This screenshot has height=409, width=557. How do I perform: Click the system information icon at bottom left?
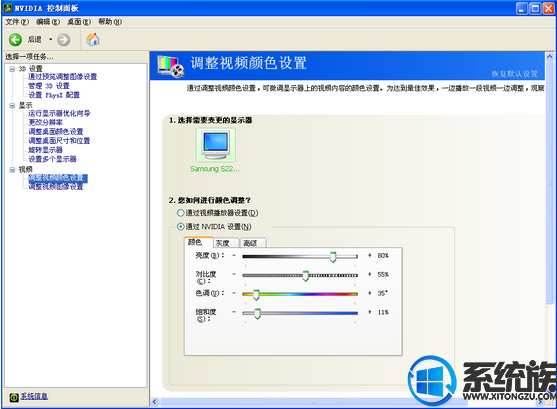click(x=14, y=397)
